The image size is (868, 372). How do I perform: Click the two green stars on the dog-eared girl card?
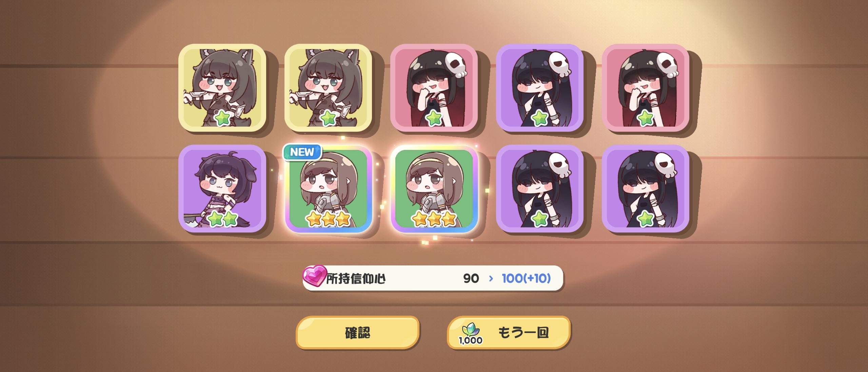(222, 219)
